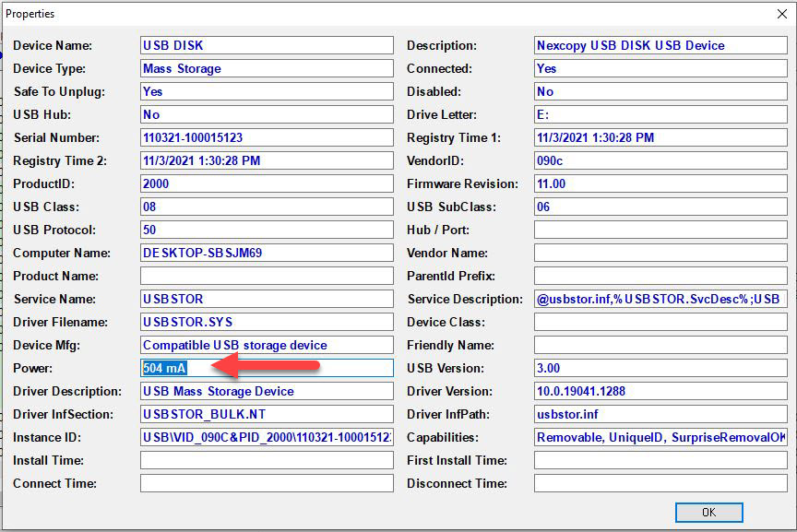Click the ProductID field showing 2000
Viewport: 797px width, 532px height.
[x=268, y=183]
